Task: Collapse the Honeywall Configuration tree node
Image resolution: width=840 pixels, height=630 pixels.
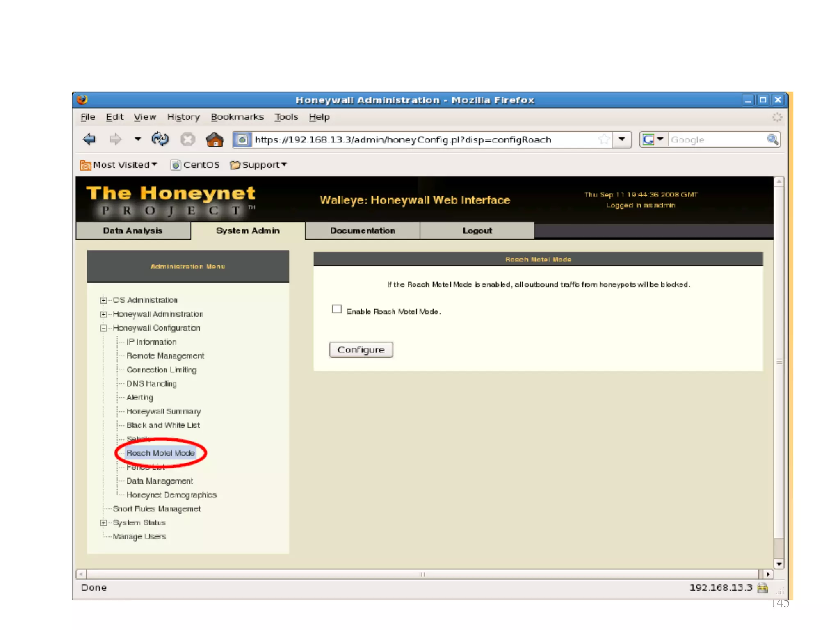Action: [103, 328]
